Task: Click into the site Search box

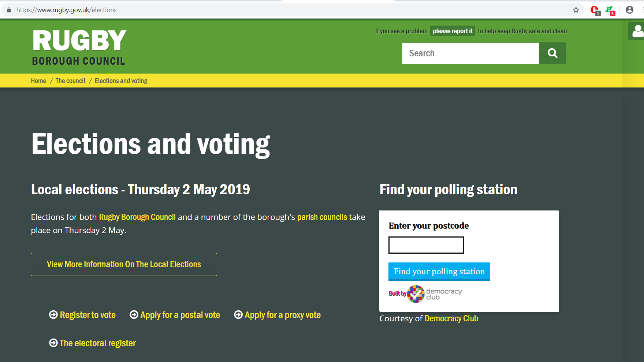Action: pyautogui.click(x=470, y=53)
